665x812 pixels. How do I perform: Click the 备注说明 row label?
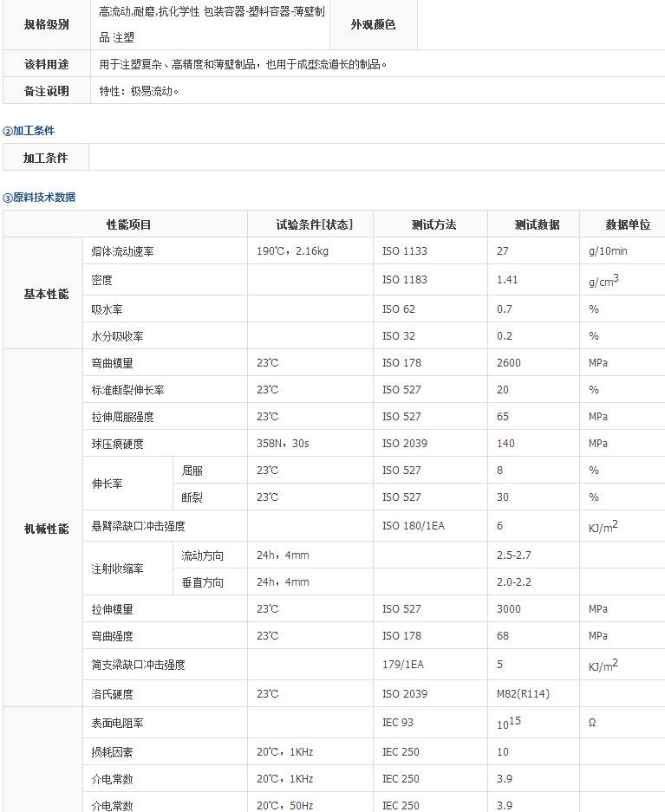pyautogui.click(x=47, y=91)
